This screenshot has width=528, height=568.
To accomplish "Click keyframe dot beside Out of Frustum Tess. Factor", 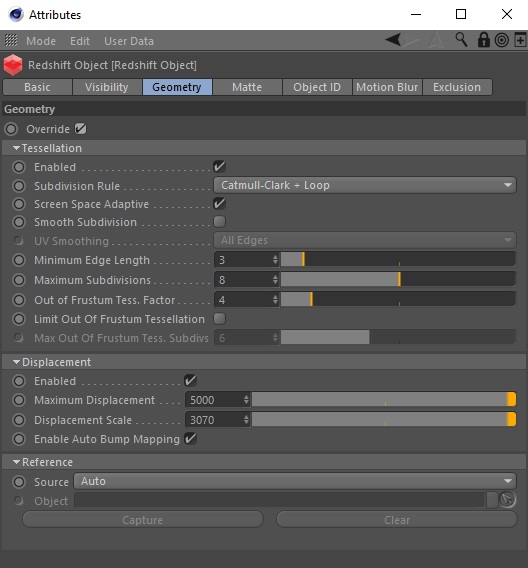I will click(x=19, y=300).
